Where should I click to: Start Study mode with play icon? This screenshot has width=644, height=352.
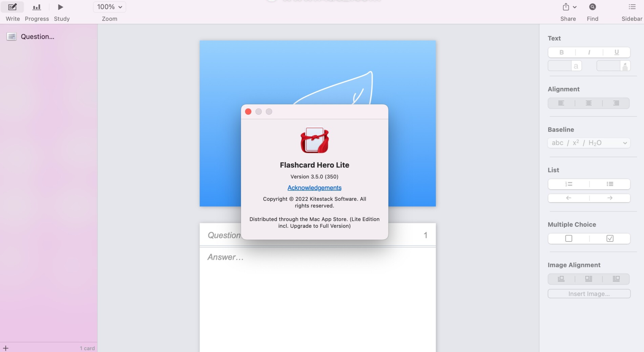point(60,7)
